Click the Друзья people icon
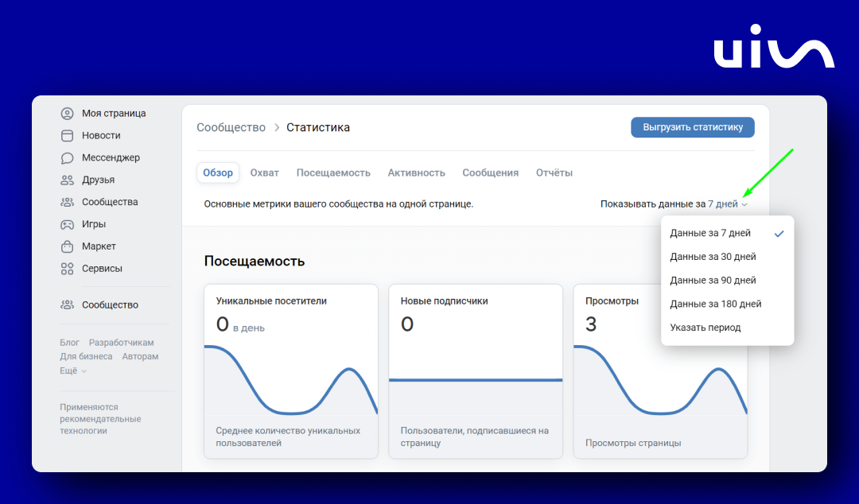Image resolution: width=859 pixels, height=504 pixels. 67,180
